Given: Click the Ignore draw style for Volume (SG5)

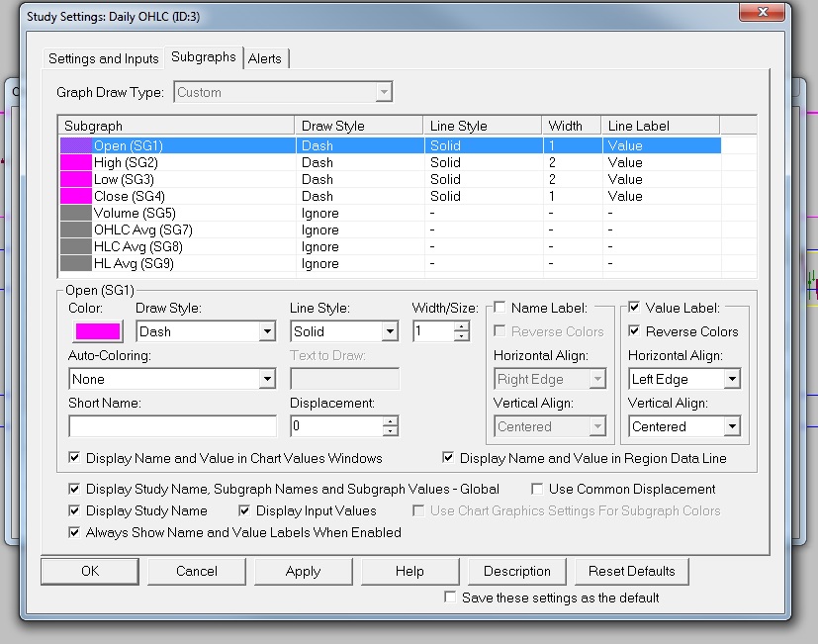Looking at the screenshot, I should coord(320,213).
